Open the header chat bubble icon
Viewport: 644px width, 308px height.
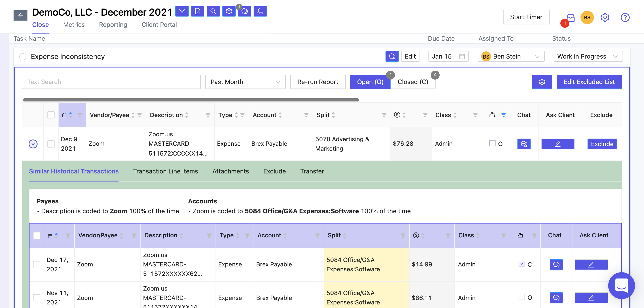244,11
